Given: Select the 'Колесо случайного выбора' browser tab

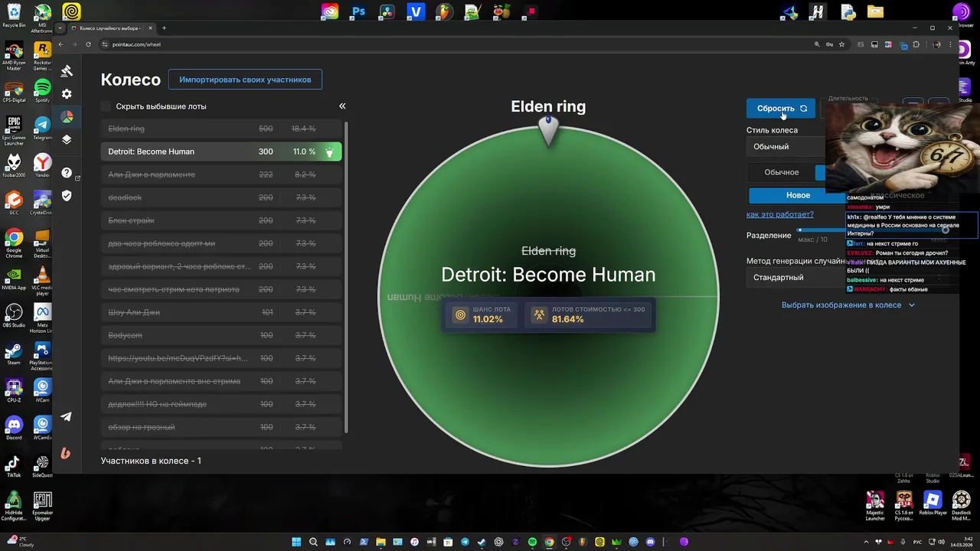Looking at the screenshot, I should point(110,28).
